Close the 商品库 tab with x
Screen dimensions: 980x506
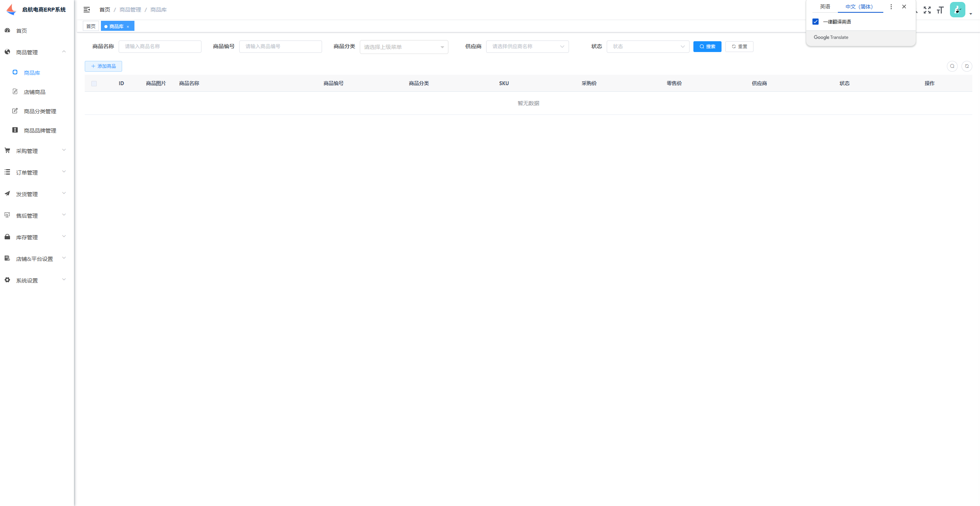coord(128,27)
